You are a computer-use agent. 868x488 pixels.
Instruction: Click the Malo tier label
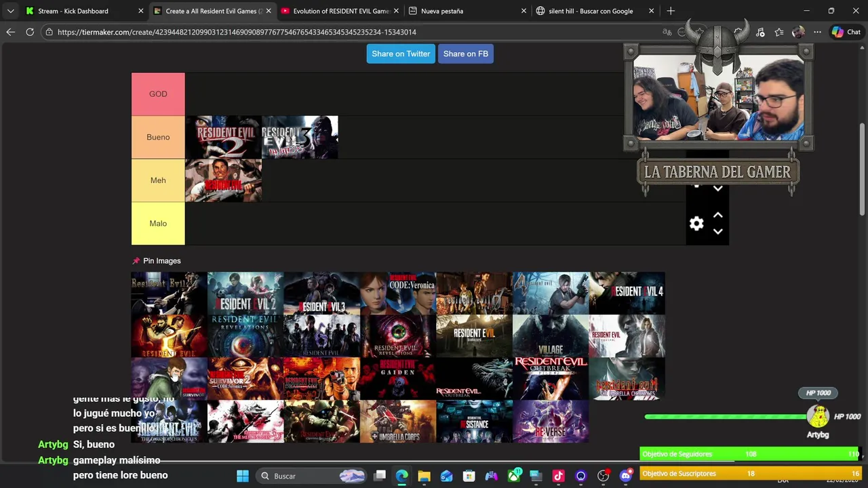coord(158,224)
